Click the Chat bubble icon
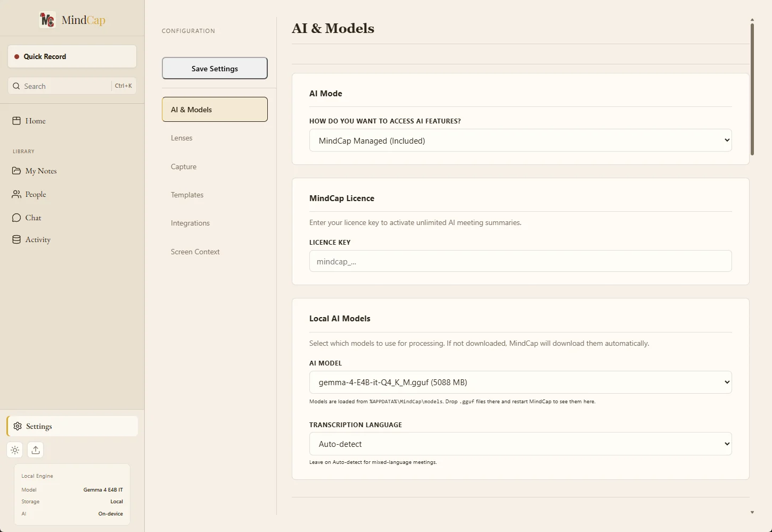The height and width of the screenshot is (532, 772). [x=17, y=218]
